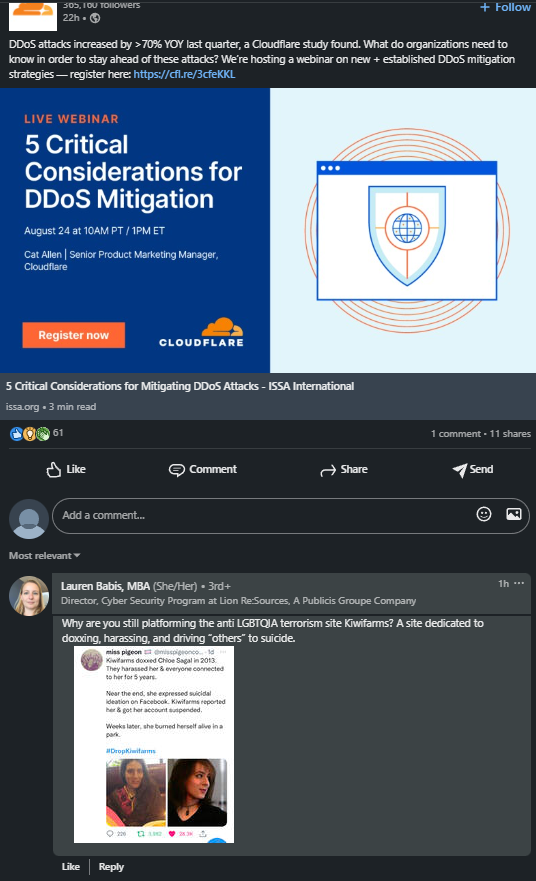This screenshot has width=536, height=881.
Task: Open the ISSA International article title
Action: [180, 386]
